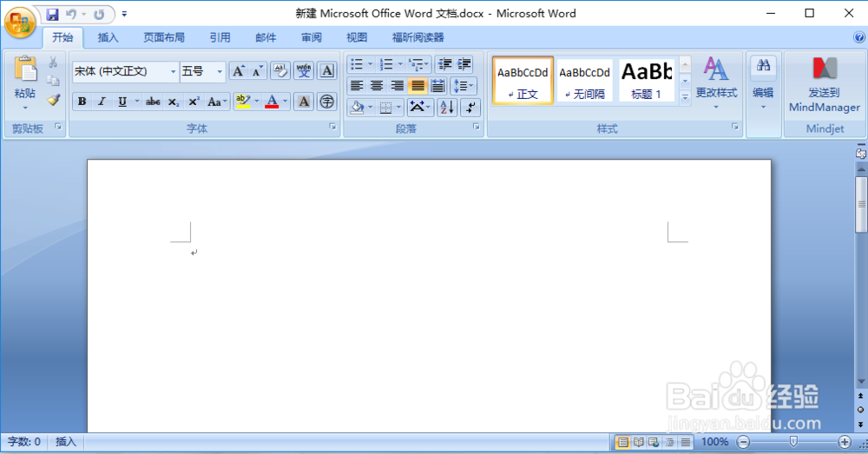
Task: Click the zoom slider handle
Action: click(x=793, y=441)
